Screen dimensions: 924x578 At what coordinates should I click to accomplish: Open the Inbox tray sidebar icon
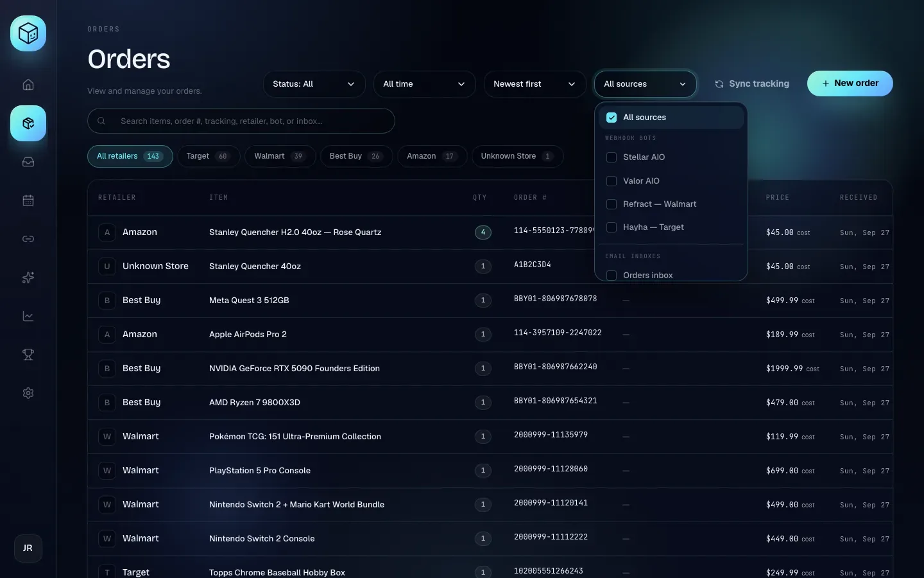tap(28, 162)
